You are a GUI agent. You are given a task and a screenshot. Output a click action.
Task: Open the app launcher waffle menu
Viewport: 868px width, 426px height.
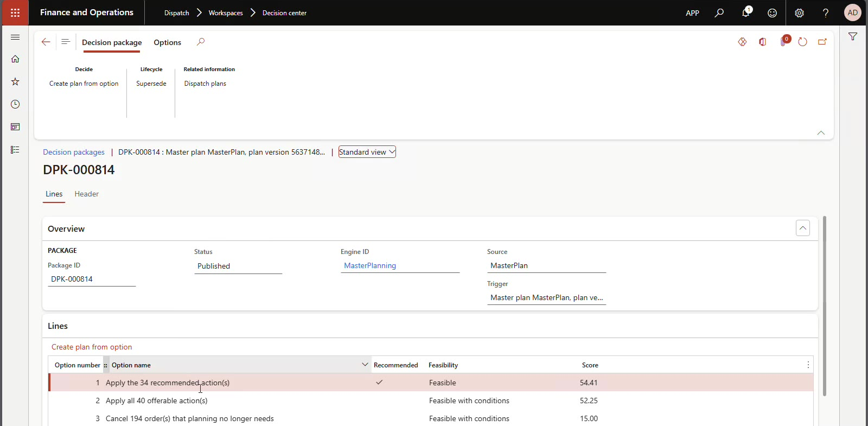click(x=15, y=12)
